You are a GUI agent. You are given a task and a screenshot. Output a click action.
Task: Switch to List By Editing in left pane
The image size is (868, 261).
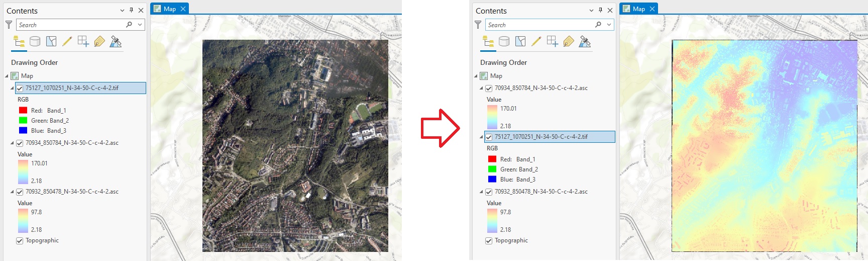pos(67,41)
